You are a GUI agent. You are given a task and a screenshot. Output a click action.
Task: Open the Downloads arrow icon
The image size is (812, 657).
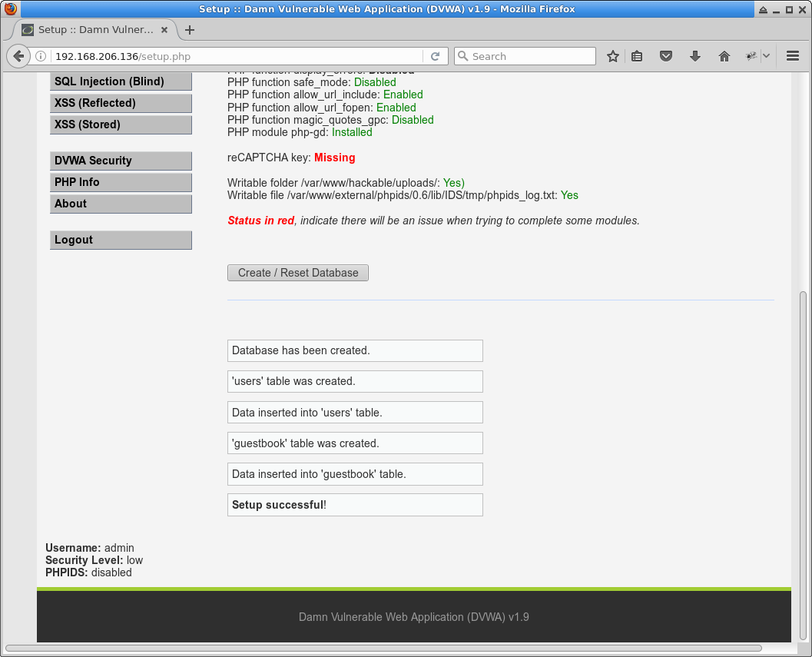coord(695,56)
